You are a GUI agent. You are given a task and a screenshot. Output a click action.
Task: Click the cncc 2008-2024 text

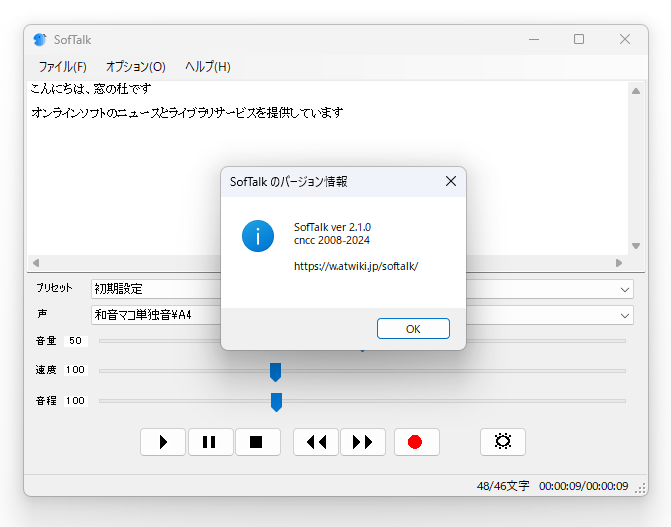coord(332,240)
